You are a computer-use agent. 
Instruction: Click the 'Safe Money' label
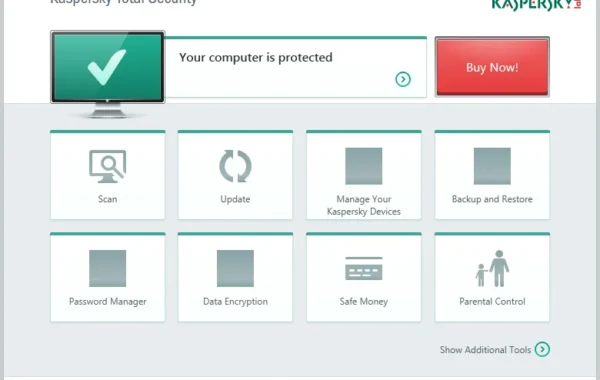pyautogui.click(x=364, y=302)
